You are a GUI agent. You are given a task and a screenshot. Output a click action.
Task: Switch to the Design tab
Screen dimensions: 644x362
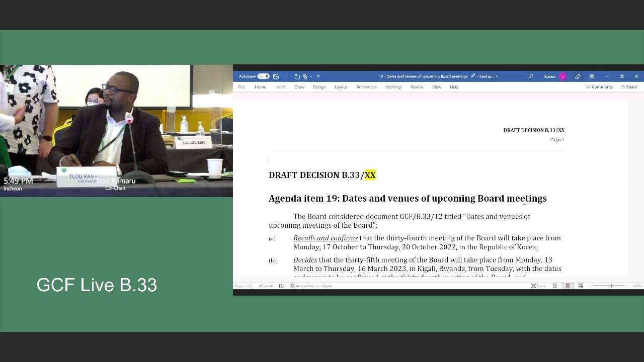(x=319, y=87)
